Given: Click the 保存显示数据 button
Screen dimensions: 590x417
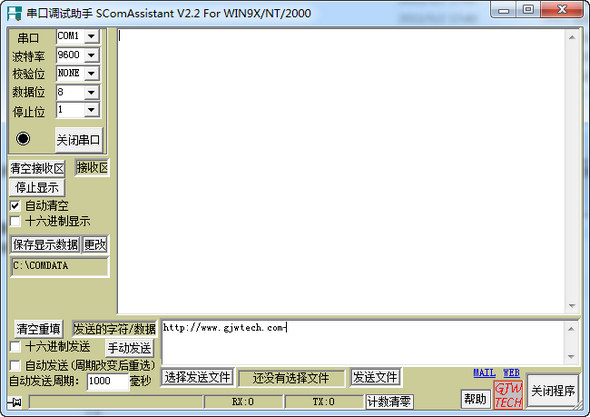Looking at the screenshot, I should (x=46, y=245).
